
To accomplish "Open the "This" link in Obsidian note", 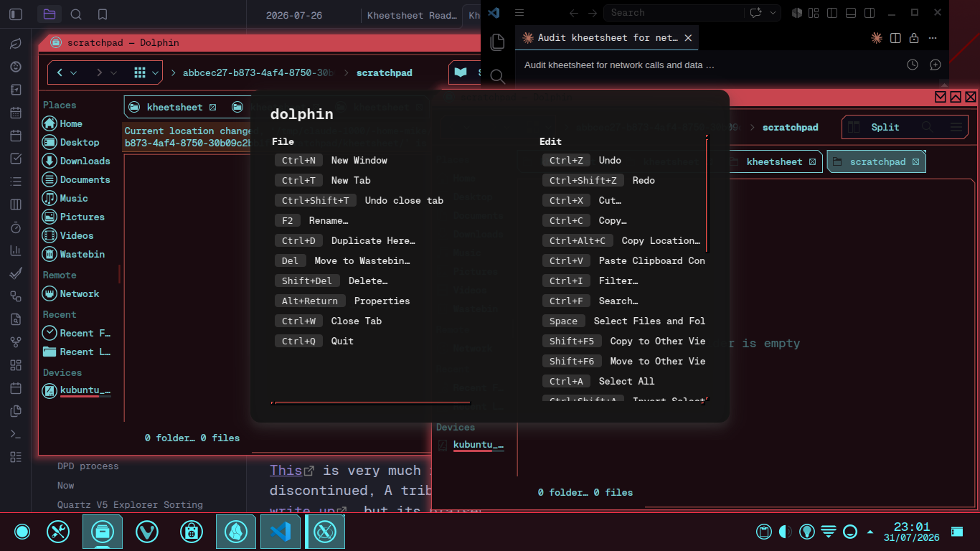I will 286,471.
